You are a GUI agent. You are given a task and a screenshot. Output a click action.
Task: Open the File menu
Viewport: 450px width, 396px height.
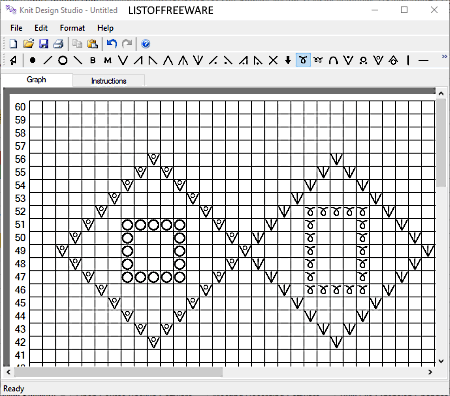tap(16, 28)
